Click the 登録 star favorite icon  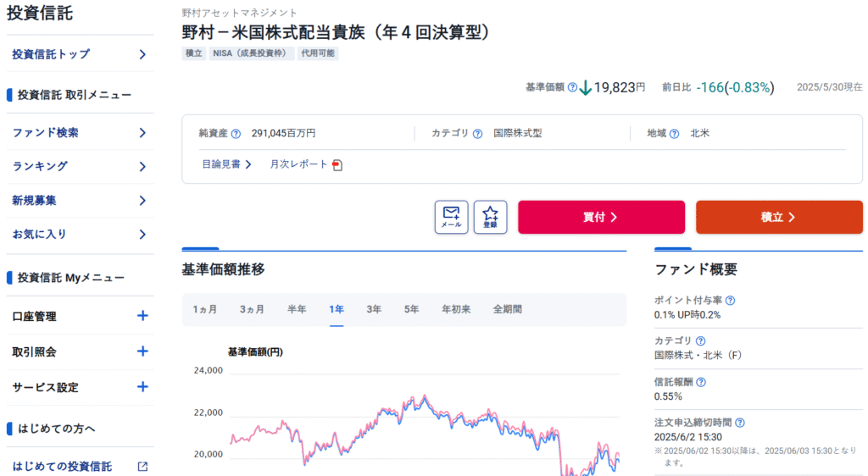pyautogui.click(x=491, y=218)
